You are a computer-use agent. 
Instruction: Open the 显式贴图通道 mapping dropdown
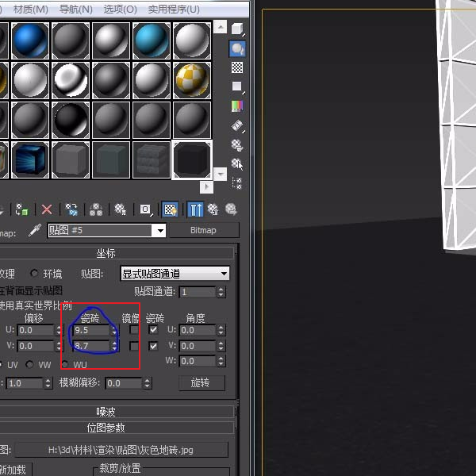pyautogui.click(x=175, y=274)
